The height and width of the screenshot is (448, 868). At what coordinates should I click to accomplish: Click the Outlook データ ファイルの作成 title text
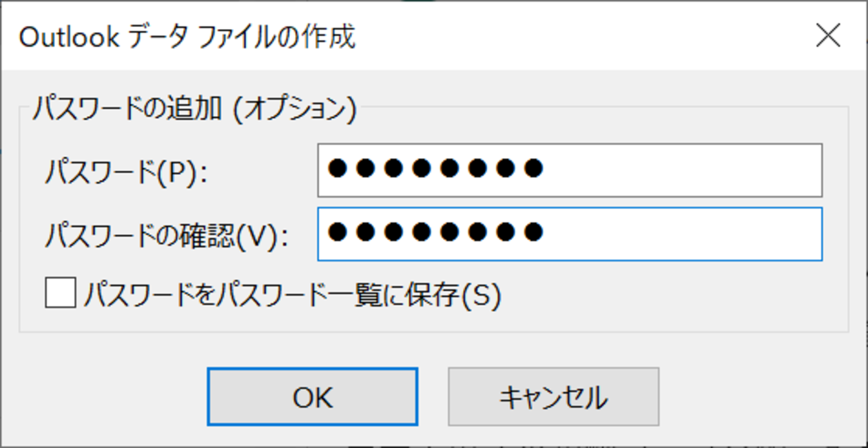tap(187, 37)
